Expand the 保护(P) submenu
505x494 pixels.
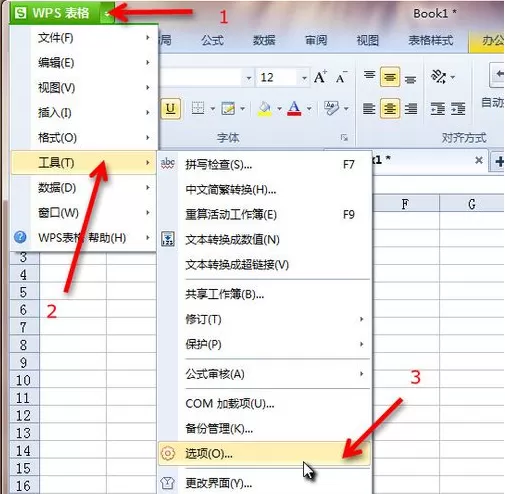coord(265,344)
